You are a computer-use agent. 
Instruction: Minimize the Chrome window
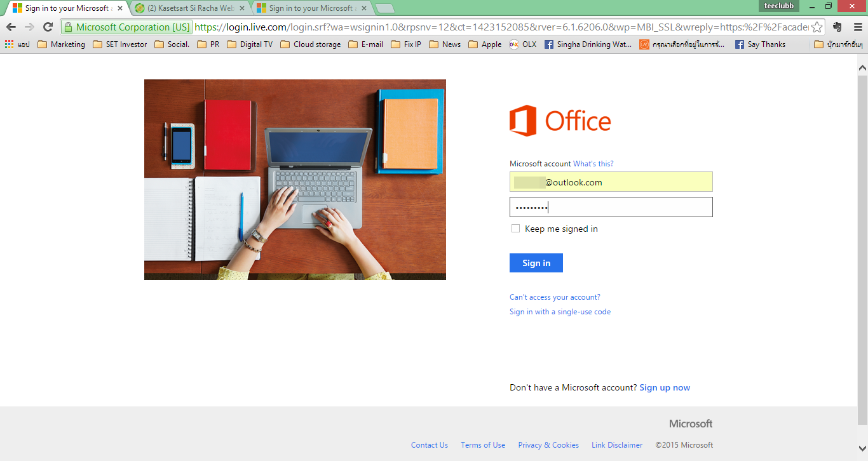coord(811,6)
